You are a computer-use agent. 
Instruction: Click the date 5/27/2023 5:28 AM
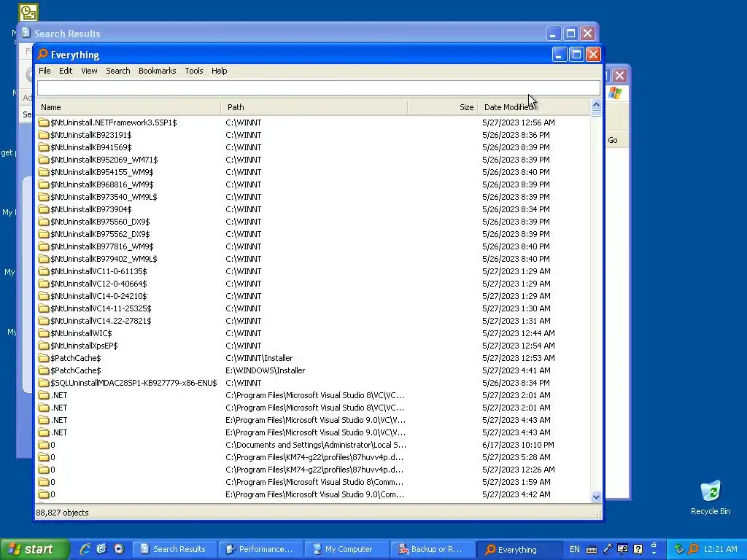516,456
